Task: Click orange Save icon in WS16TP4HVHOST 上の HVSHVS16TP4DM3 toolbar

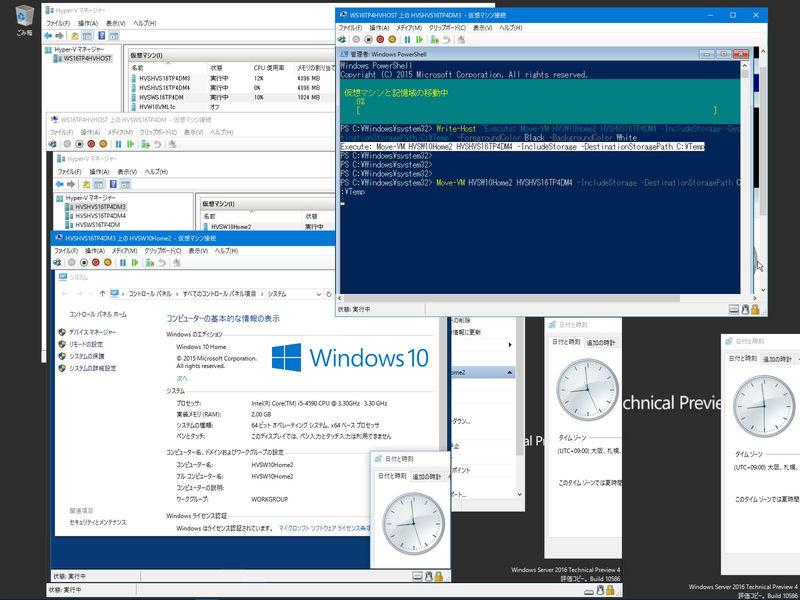Action: click(392, 40)
